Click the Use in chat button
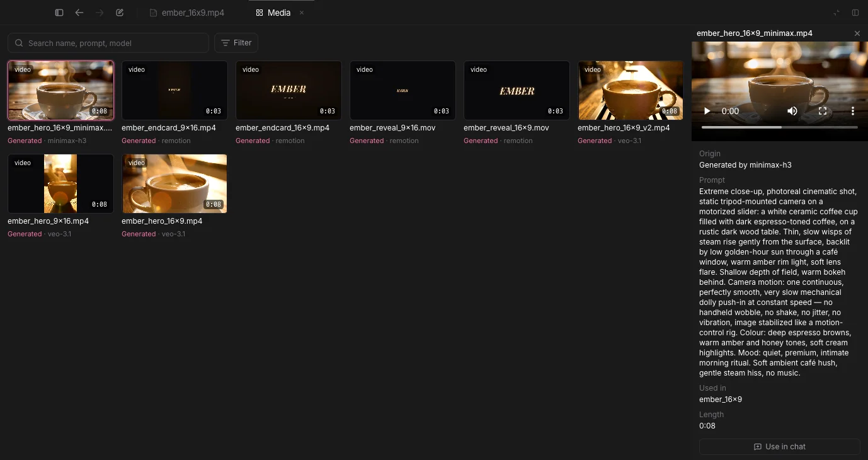This screenshot has height=460, width=868. tap(780, 447)
